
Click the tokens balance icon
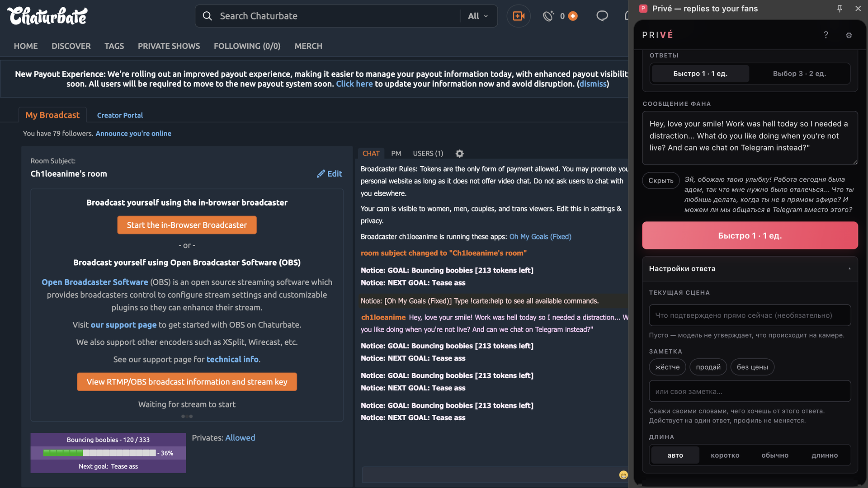click(x=548, y=16)
